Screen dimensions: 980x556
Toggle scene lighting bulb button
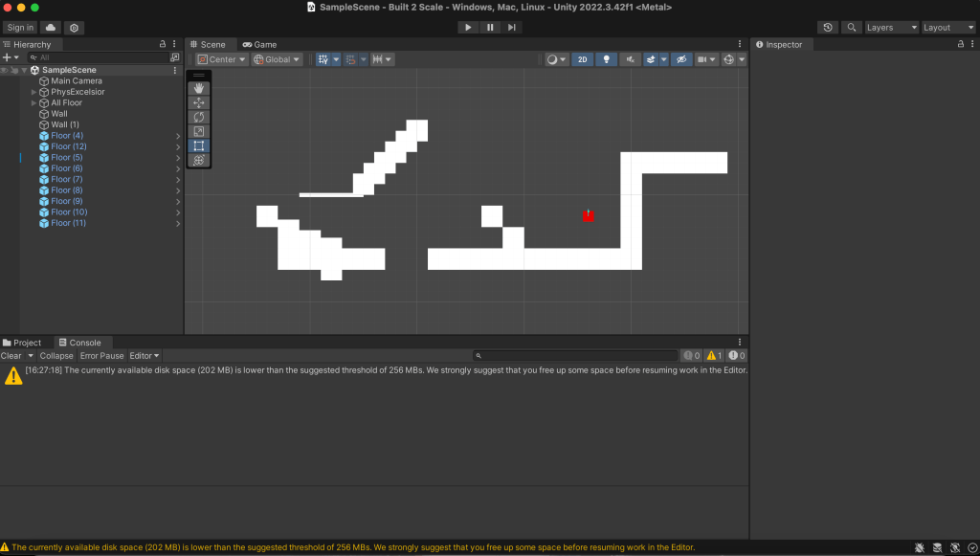click(606, 59)
